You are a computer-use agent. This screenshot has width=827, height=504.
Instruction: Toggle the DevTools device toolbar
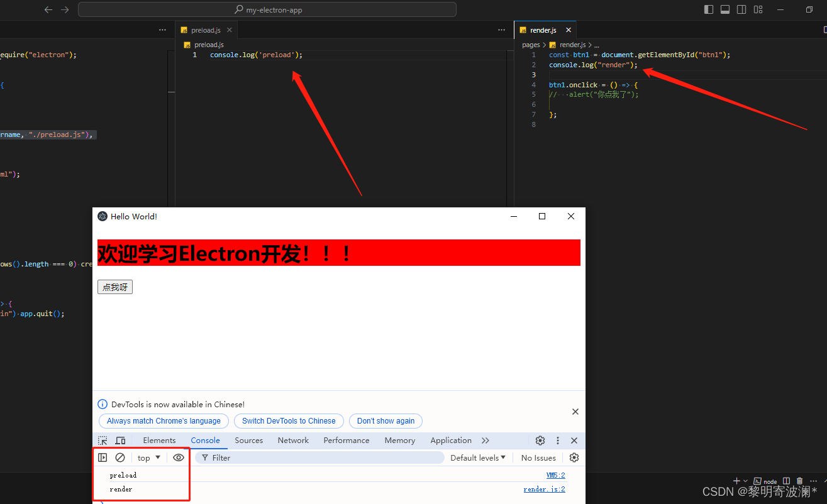(x=120, y=441)
